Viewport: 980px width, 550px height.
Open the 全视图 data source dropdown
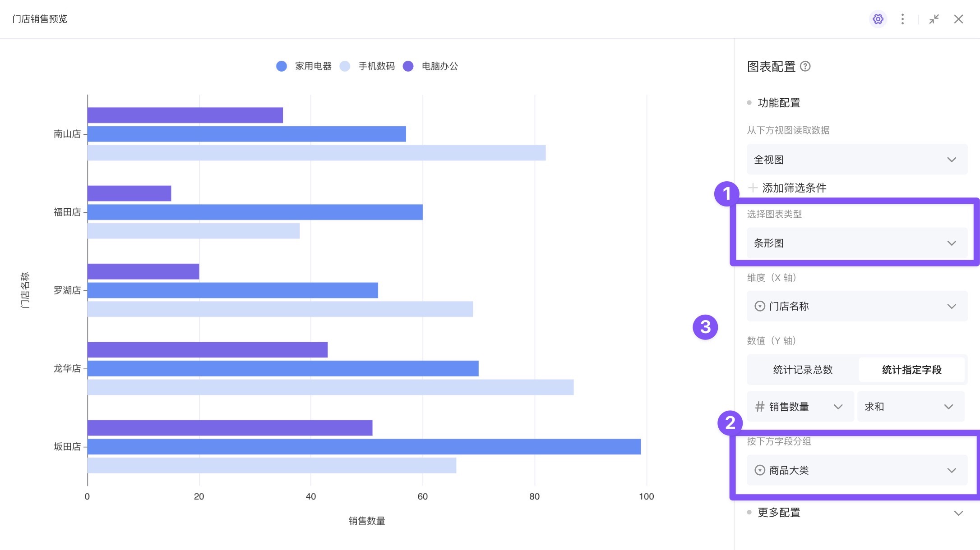(856, 160)
